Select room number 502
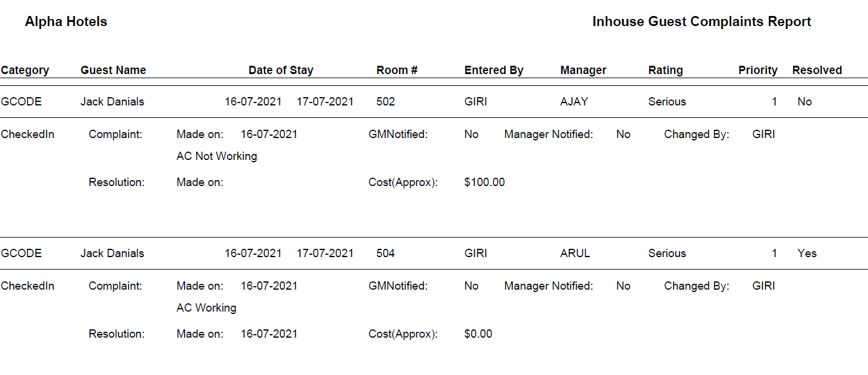Viewport: 868px width, 375px height. click(385, 102)
